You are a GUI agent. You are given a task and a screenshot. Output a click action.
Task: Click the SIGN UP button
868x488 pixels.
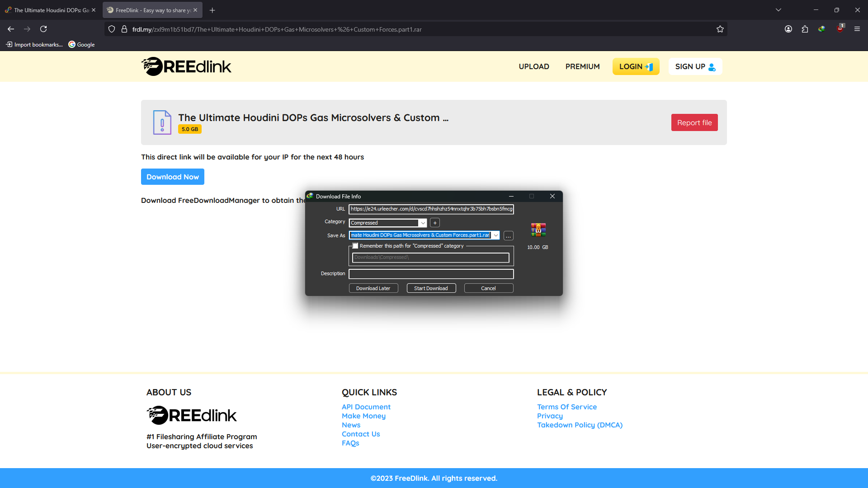[x=695, y=66]
